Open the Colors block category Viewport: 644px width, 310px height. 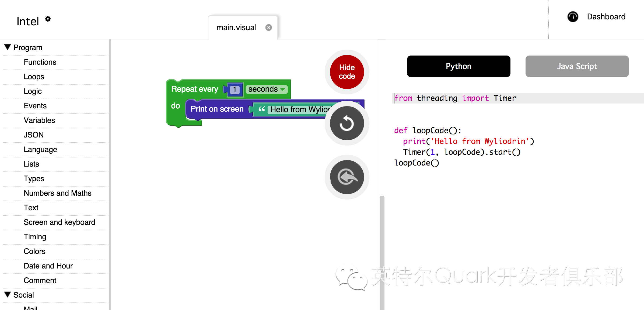[x=34, y=251]
